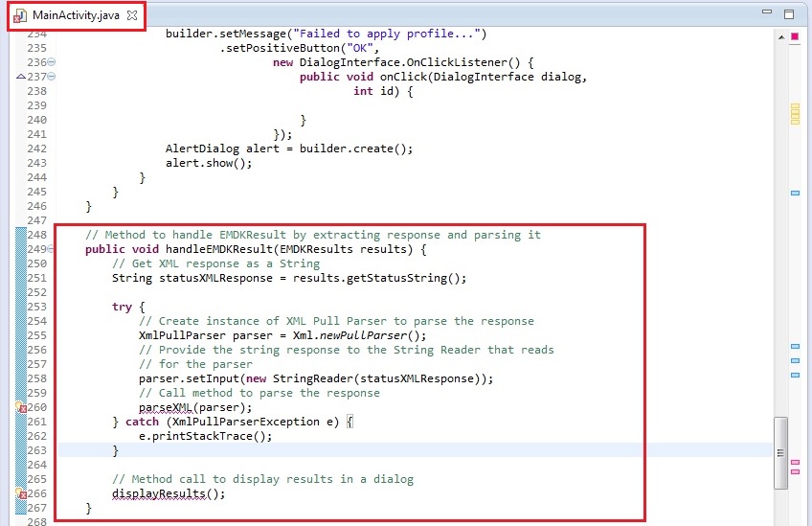Collapse handleEMDKResult method fold at line 249
Screen dimensions: 812x526
(x=51, y=249)
